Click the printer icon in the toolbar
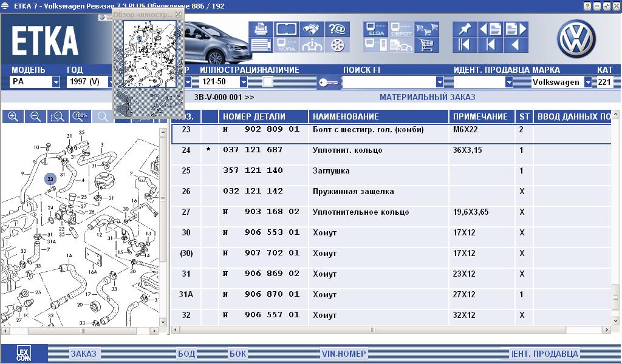Image resolution: width=622 pixels, height=364 pixels. pyautogui.click(x=261, y=29)
